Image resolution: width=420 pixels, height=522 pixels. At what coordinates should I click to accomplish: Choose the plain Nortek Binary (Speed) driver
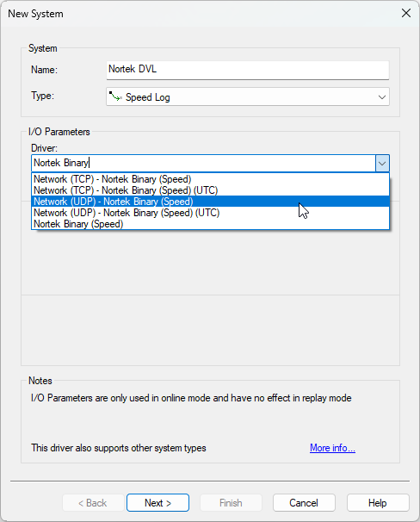click(210, 224)
